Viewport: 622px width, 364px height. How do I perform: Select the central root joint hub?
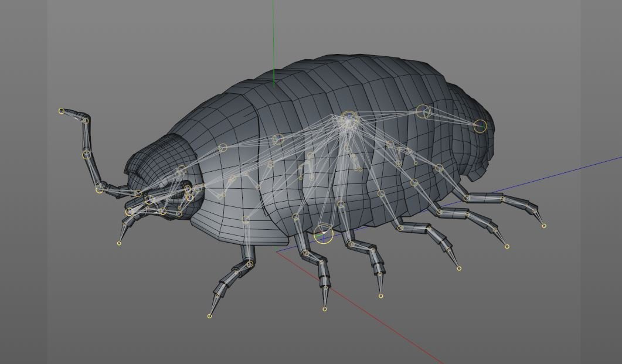click(x=349, y=120)
